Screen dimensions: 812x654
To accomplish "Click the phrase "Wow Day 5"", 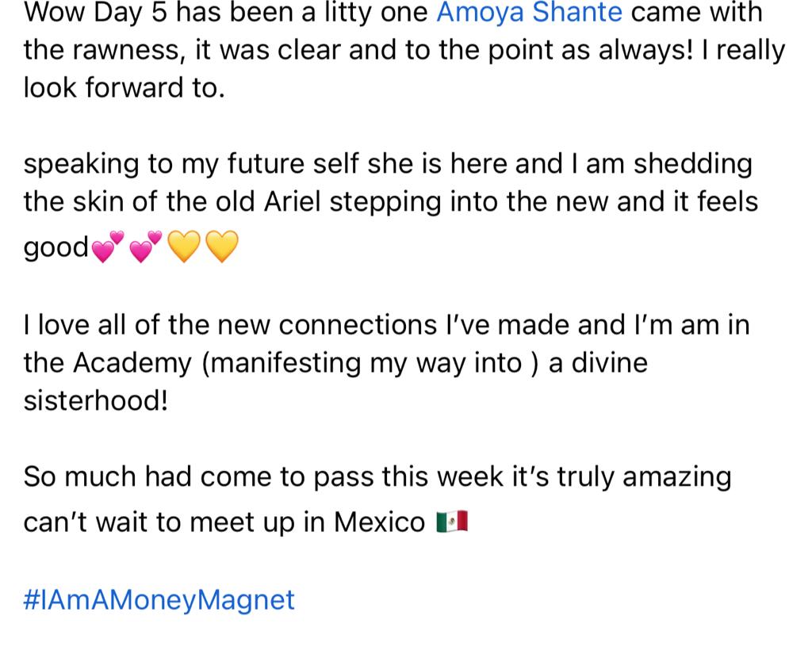I will tap(95, 13).
